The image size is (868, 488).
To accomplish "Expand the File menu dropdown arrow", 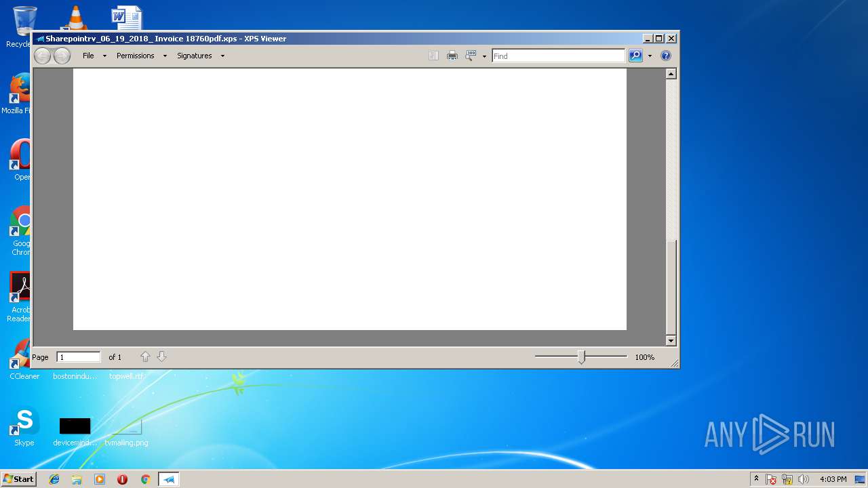I will (x=104, y=56).
